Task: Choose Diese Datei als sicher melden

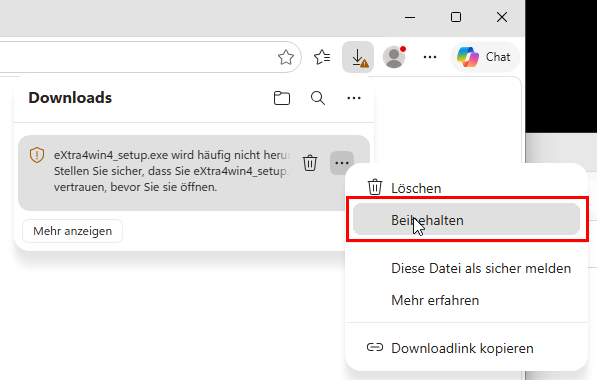Action: tap(466, 268)
